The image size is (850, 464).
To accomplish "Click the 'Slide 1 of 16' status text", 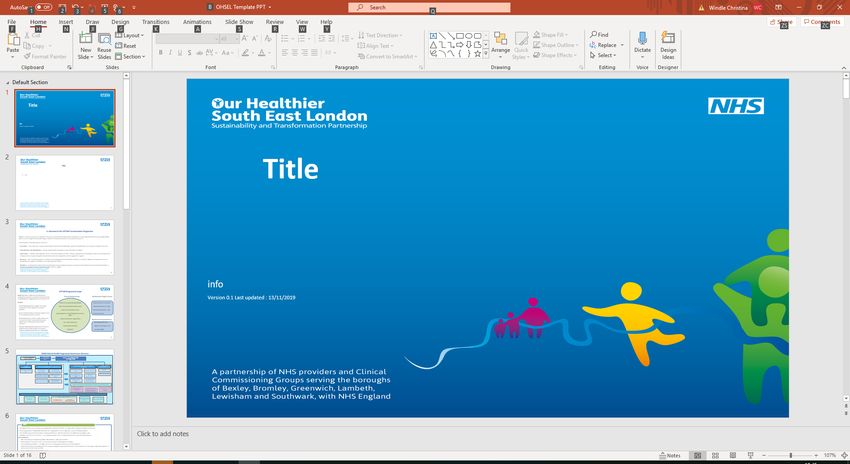I will (17, 455).
